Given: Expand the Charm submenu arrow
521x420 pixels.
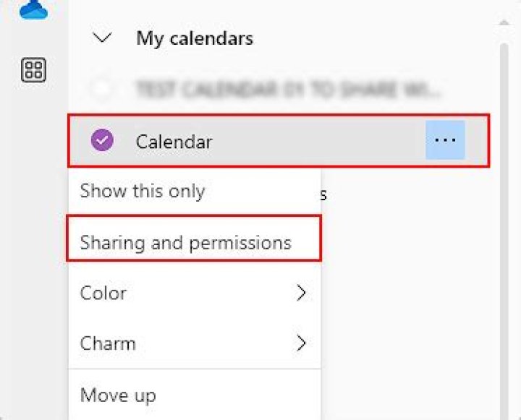Looking at the screenshot, I should [x=301, y=343].
